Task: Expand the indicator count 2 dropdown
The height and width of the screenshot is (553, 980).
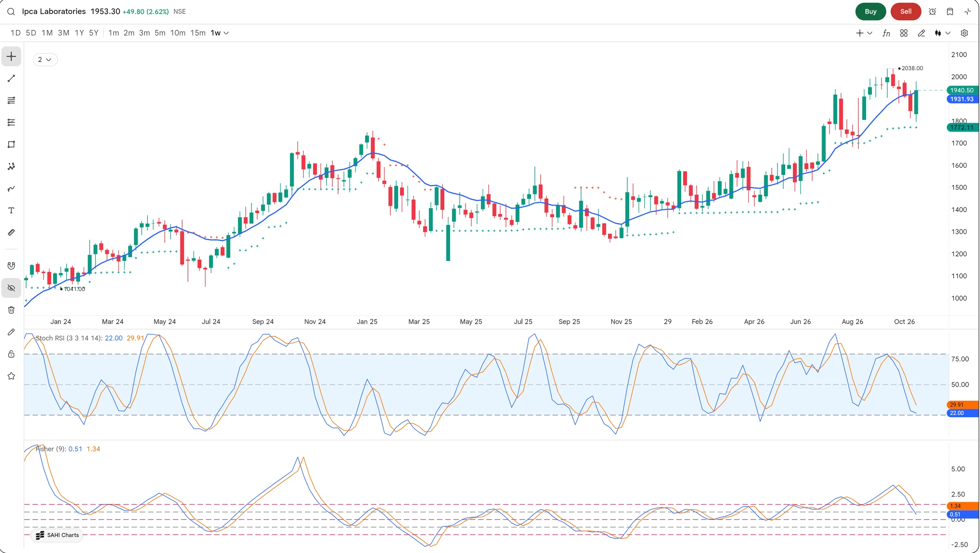Action: click(x=45, y=60)
